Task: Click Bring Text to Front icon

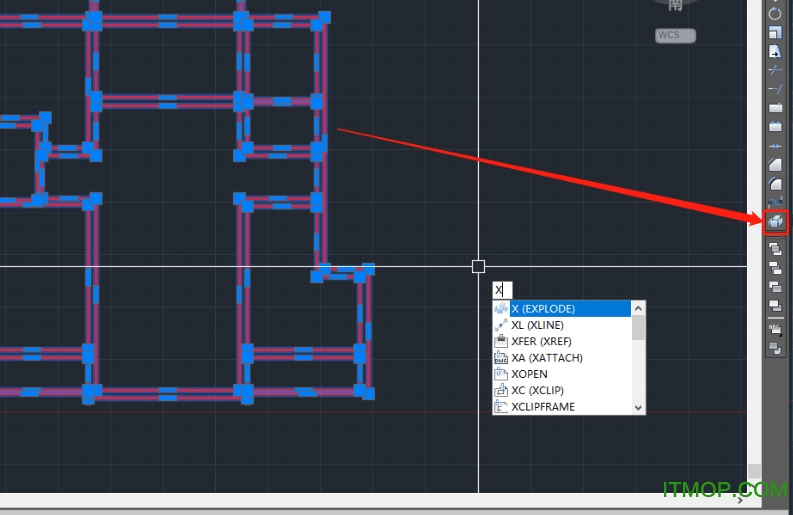Action: [775, 329]
